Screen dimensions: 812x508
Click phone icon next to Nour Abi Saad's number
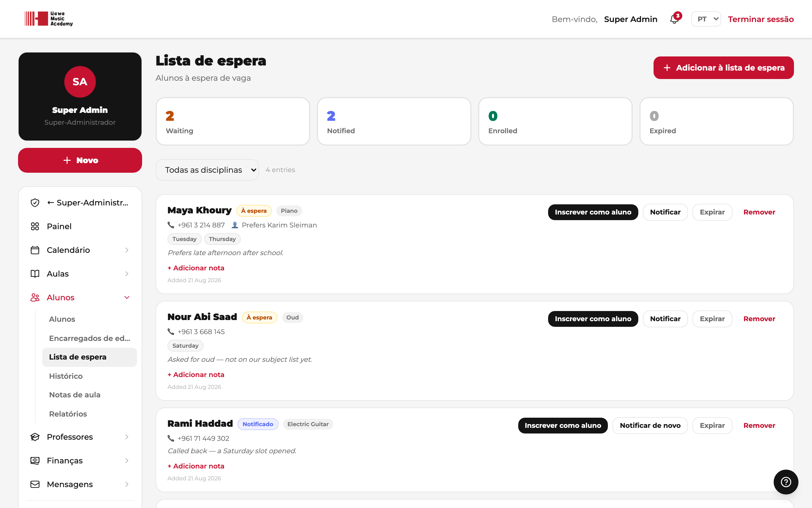click(171, 332)
